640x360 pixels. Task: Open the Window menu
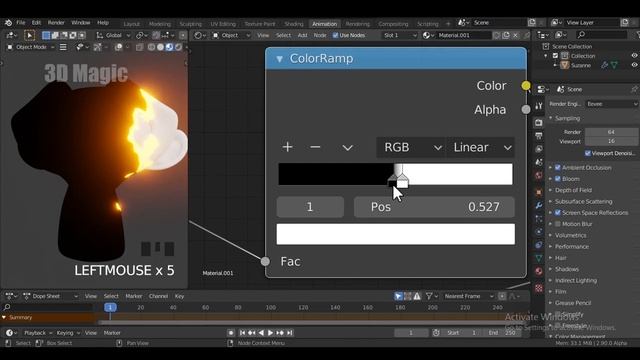(x=80, y=23)
